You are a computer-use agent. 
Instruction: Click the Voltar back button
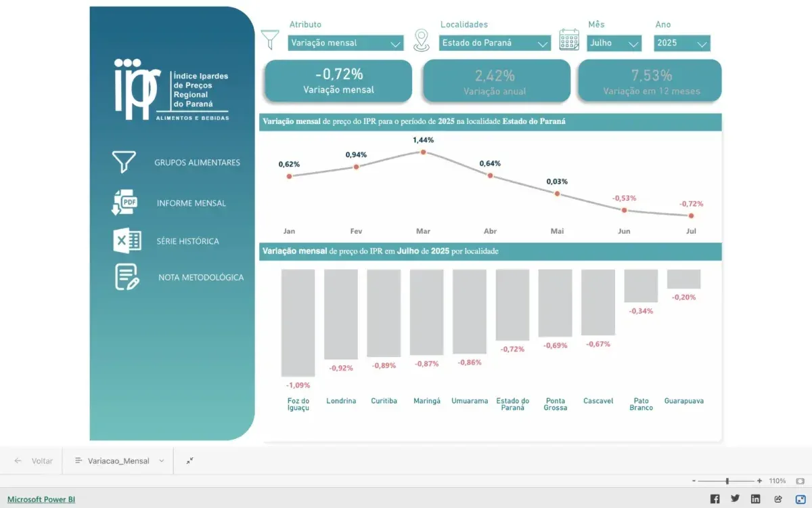click(x=34, y=461)
